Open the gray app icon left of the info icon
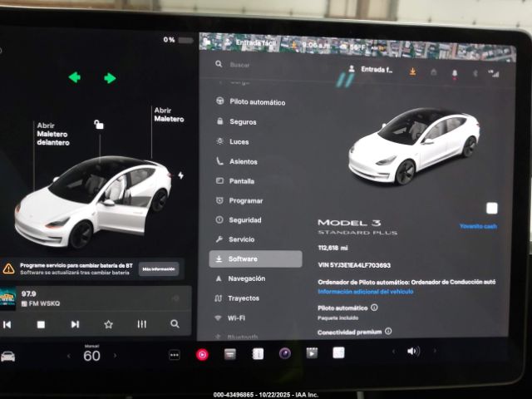 click(230, 354)
